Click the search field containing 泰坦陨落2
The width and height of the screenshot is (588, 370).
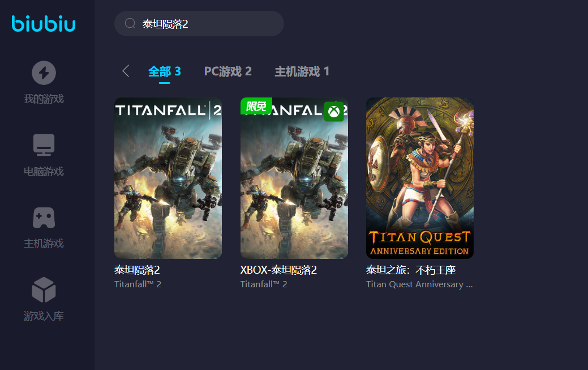[199, 24]
